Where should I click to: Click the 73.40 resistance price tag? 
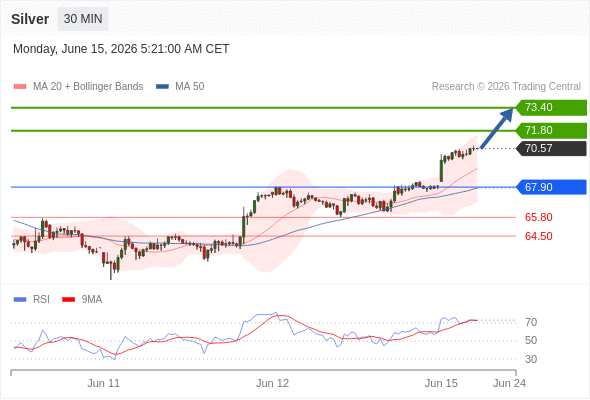551,108
